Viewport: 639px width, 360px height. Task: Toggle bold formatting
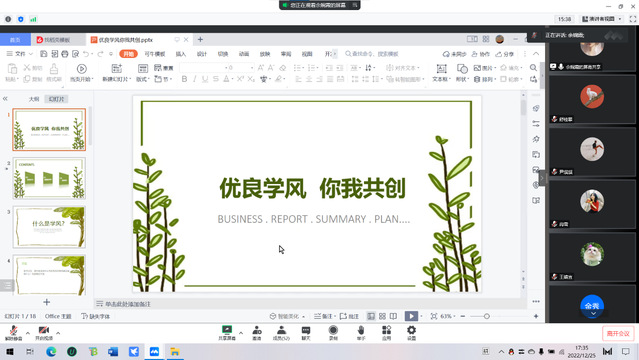(x=184, y=79)
